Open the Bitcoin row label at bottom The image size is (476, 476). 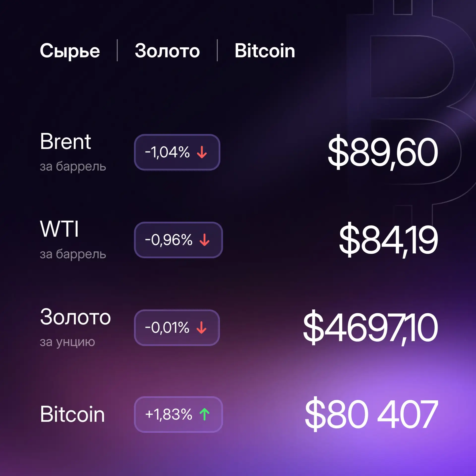pos(72,414)
